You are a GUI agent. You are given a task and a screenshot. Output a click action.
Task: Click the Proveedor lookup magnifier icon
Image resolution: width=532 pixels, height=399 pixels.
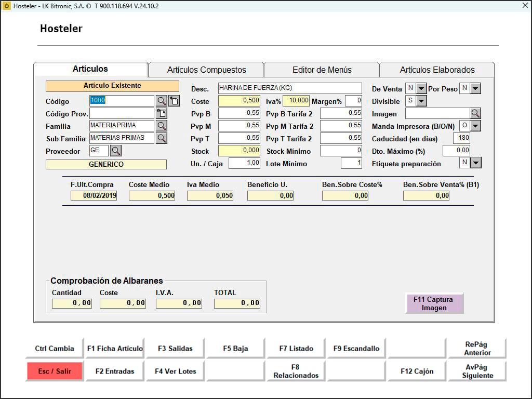coord(115,151)
